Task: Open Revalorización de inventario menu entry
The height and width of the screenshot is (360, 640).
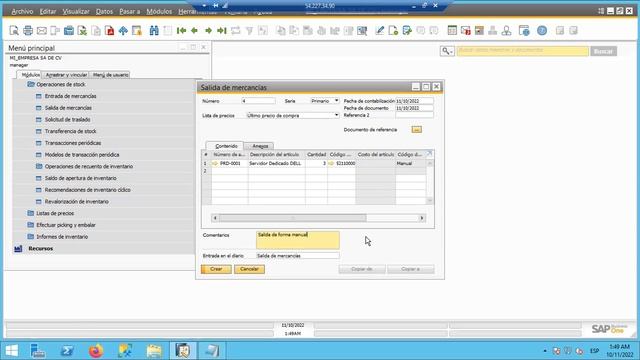Action: tap(76, 201)
